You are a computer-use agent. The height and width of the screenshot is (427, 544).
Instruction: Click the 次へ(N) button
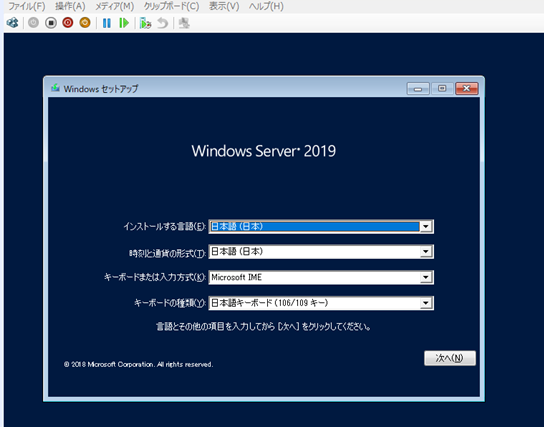pyautogui.click(x=450, y=358)
